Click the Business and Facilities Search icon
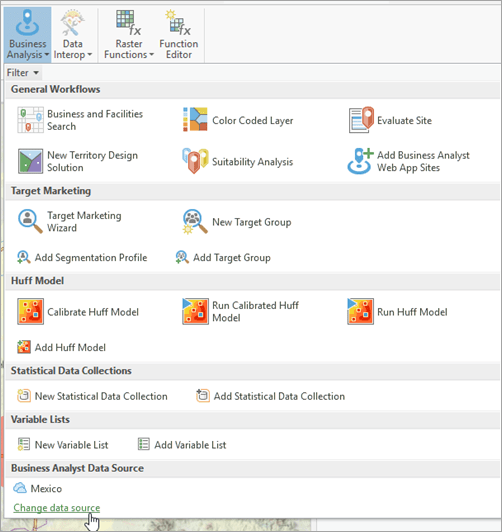 tap(31, 120)
